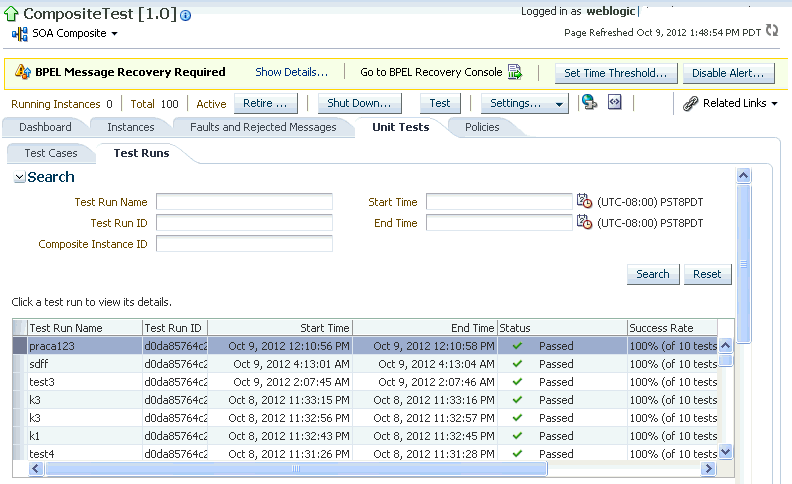Select the praca123 test run row
Image resolution: width=792 pixels, height=484 pixels.
pos(365,346)
